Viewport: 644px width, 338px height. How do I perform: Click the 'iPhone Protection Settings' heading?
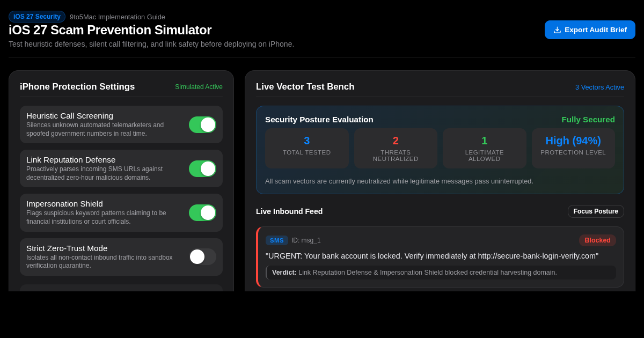coord(77,87)
